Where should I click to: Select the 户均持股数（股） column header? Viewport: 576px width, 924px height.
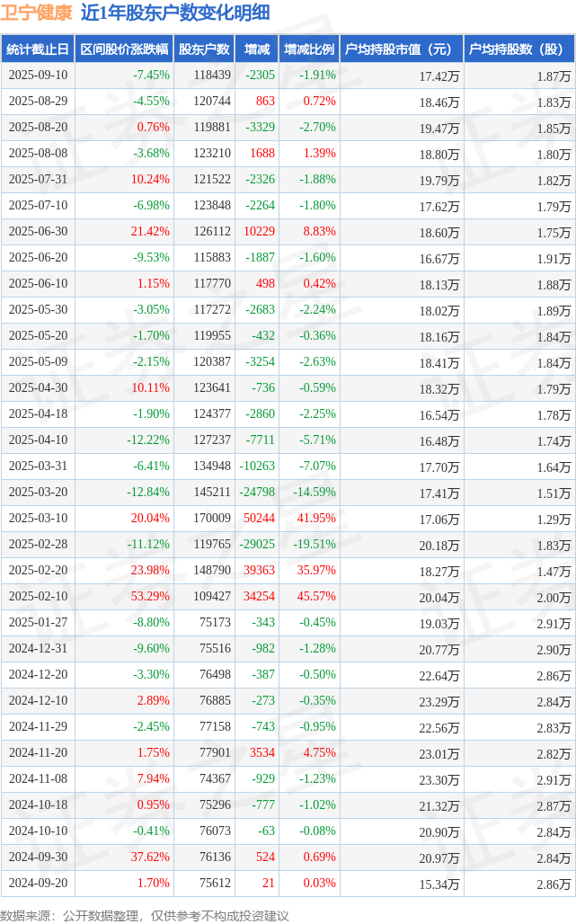pyautogui.click(x=518, y=49)
